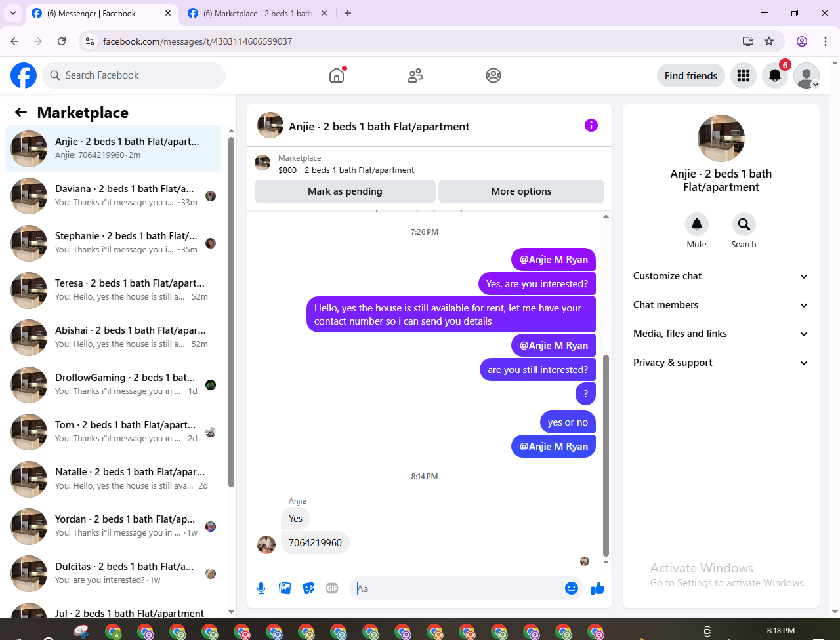
Task: Expand Privacy & support section
Action: click(721, 363)
